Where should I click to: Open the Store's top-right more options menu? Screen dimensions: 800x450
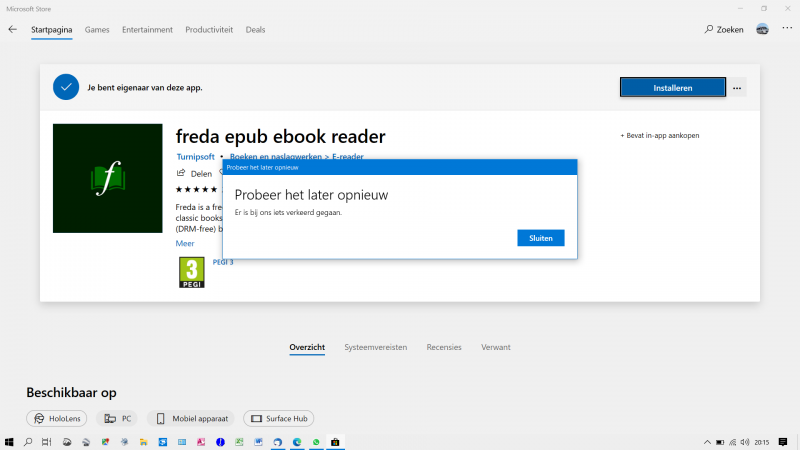tap(787, 29)
